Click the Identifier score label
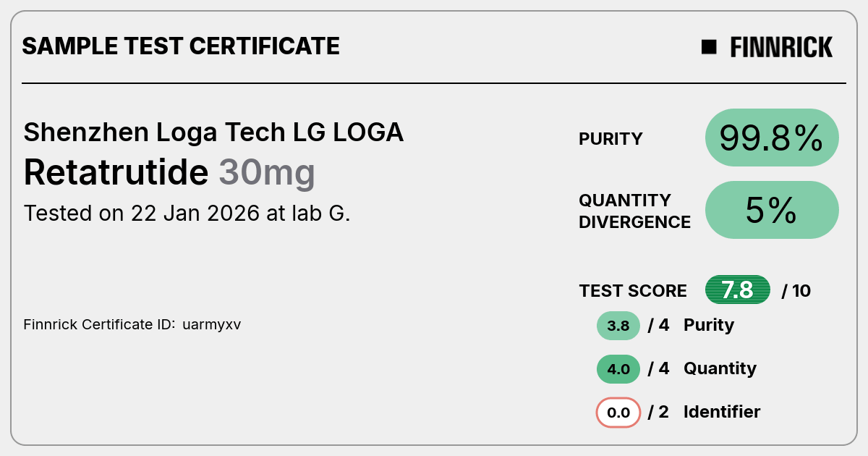Viewport: 868px width, 456px height. click(722, 412)
